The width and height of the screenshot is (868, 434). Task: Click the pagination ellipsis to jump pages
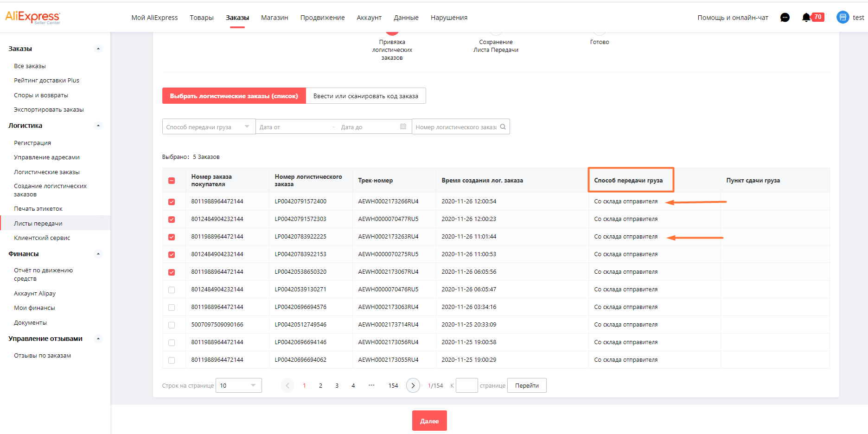point(371,385)
